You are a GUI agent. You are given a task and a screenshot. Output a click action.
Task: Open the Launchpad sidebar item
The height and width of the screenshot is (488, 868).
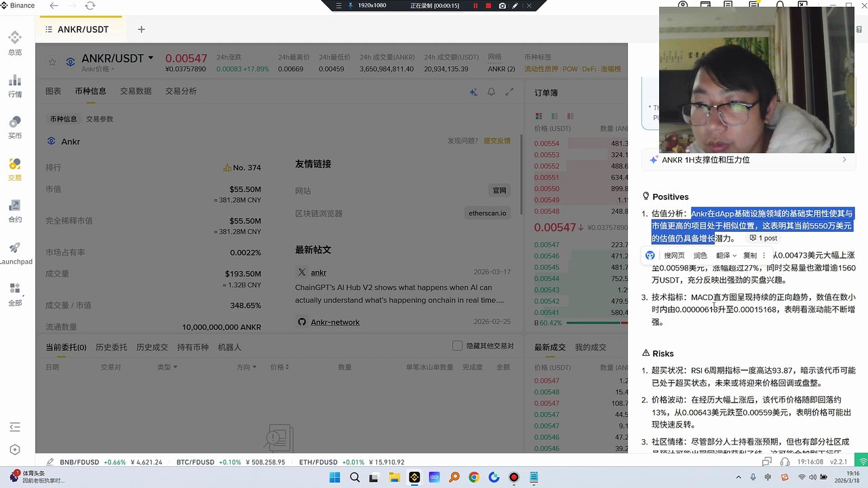pos(15,253)
